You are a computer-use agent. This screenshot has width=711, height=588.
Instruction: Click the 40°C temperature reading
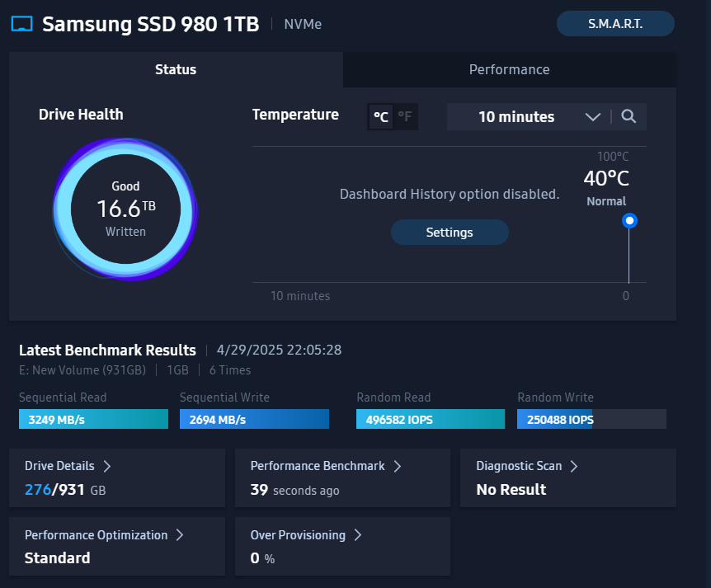click(606, 179)
